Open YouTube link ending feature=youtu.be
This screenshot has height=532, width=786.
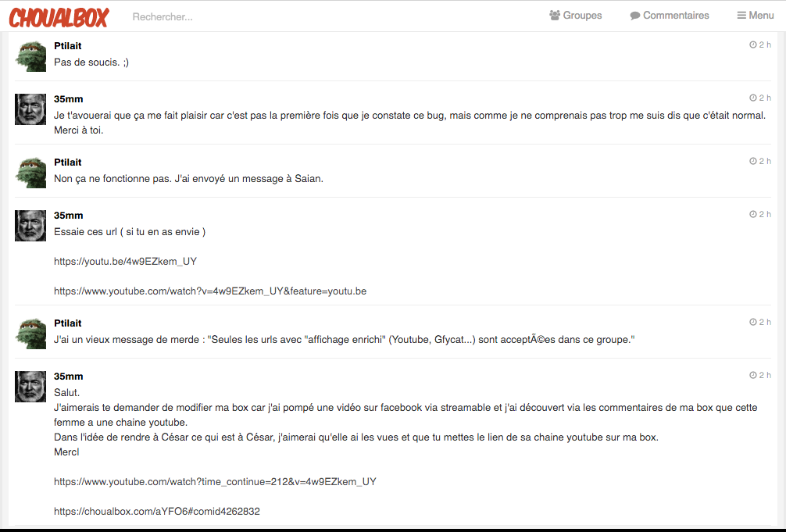pyautogui.click(x=210, y=291)
